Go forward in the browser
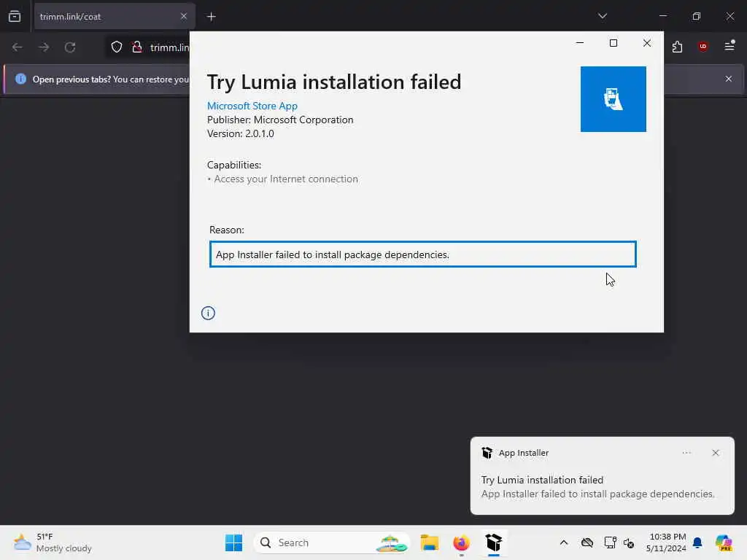 [44, 47]
